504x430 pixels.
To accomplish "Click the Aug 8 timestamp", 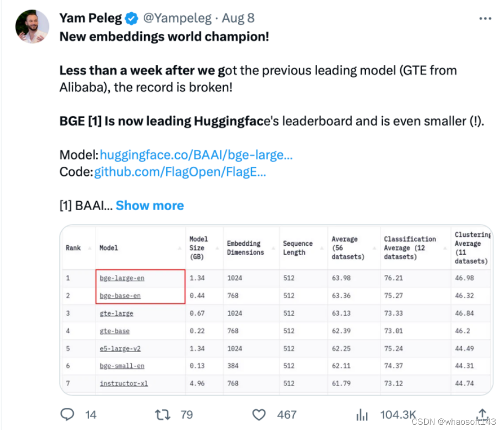I will point(238,18).
